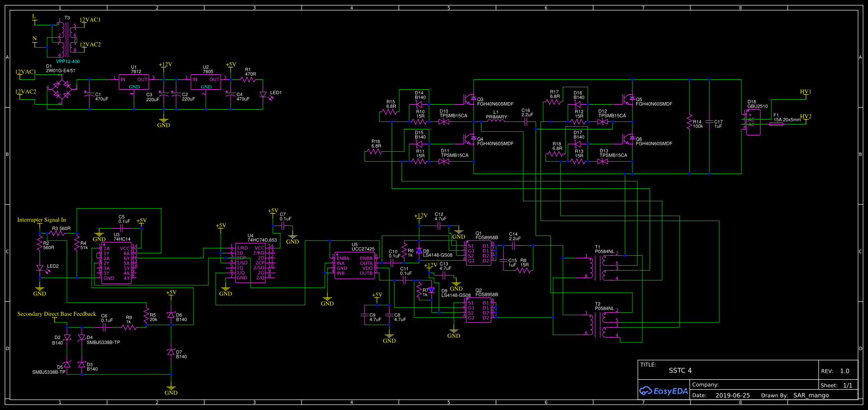This screenshot has width=868, height=410.
Task: Select the Q3 IGBT transistor symbol
Action: point(469,99)
